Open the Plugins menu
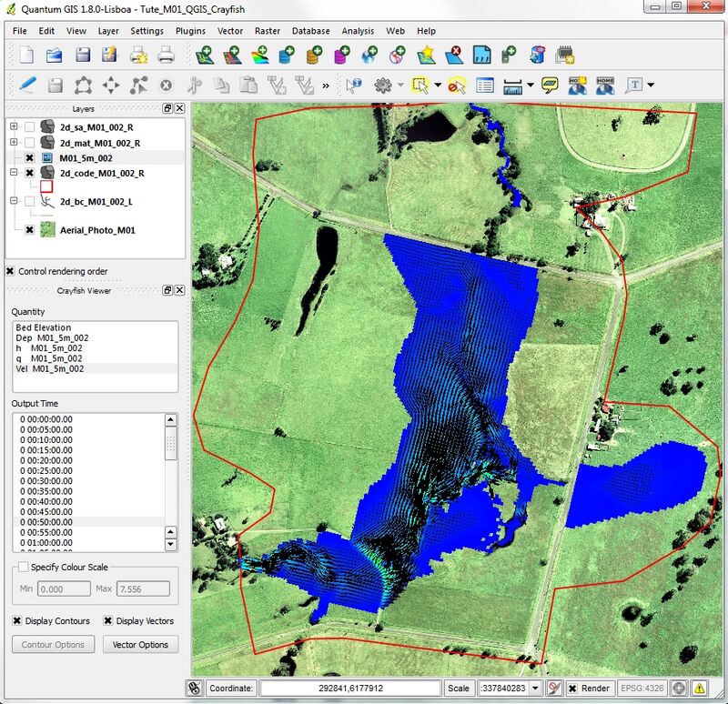Viewport: 728px width, 704px height. click(x=190, y=31)
